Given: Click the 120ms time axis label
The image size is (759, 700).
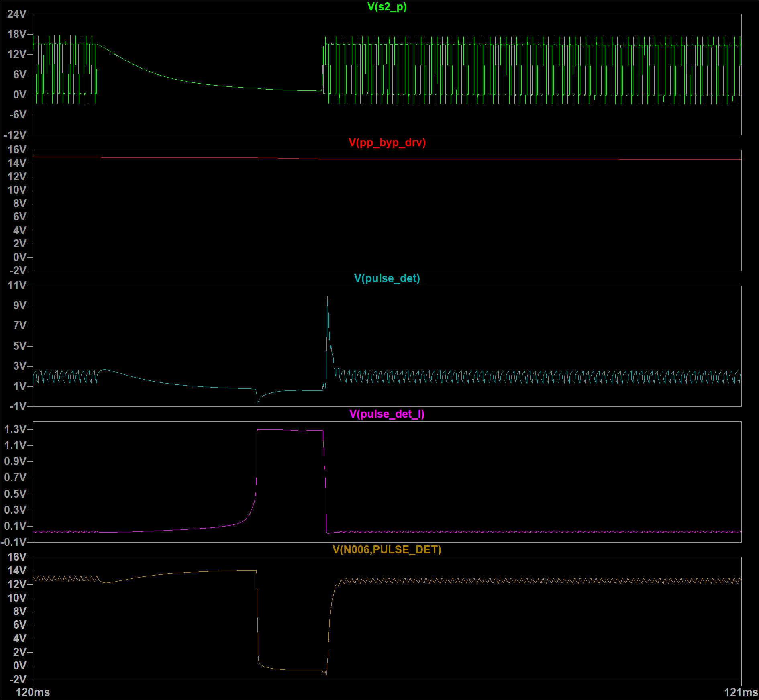Looking at the screenshot, I should point(33,692).
